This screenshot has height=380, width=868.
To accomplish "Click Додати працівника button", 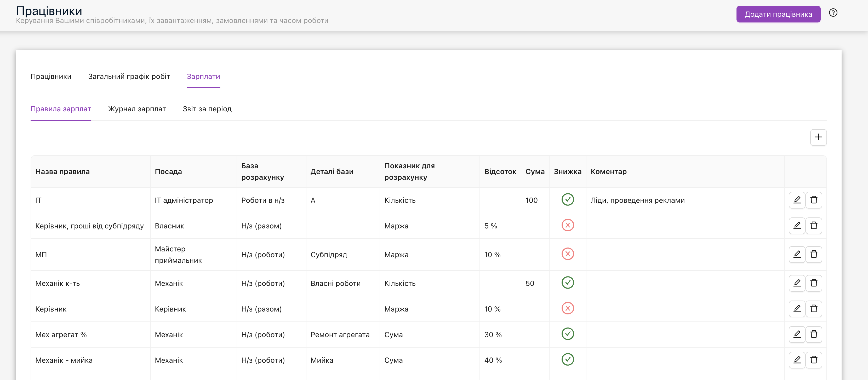I will 778,14.
